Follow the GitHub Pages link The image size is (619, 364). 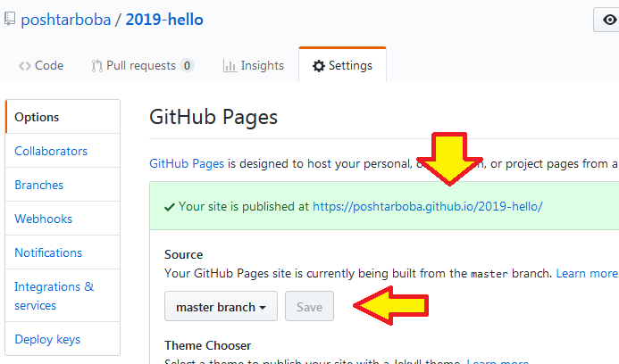pyautogui.click(x=187, y=163)
